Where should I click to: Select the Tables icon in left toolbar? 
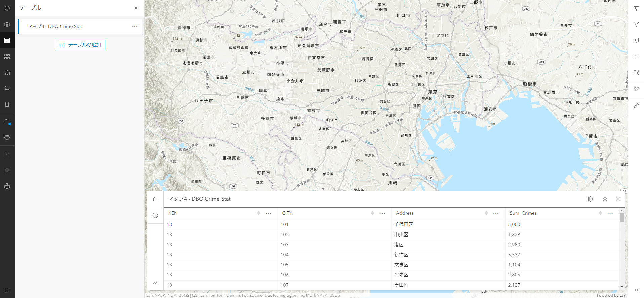[x=7, y=40]
